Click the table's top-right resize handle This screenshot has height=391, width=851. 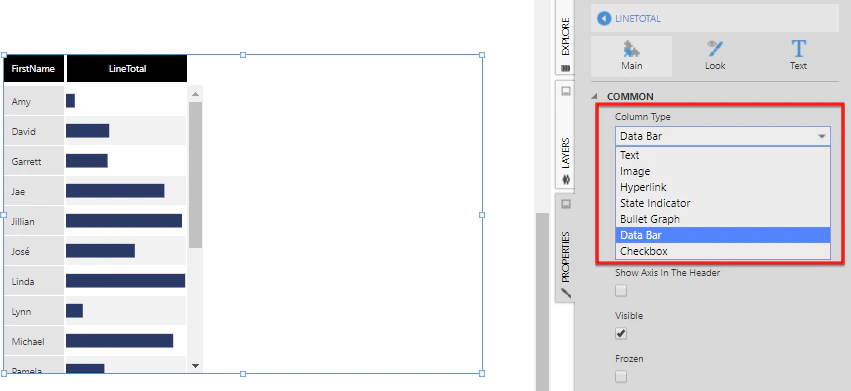pyautogui.click(x=482, y=55)
